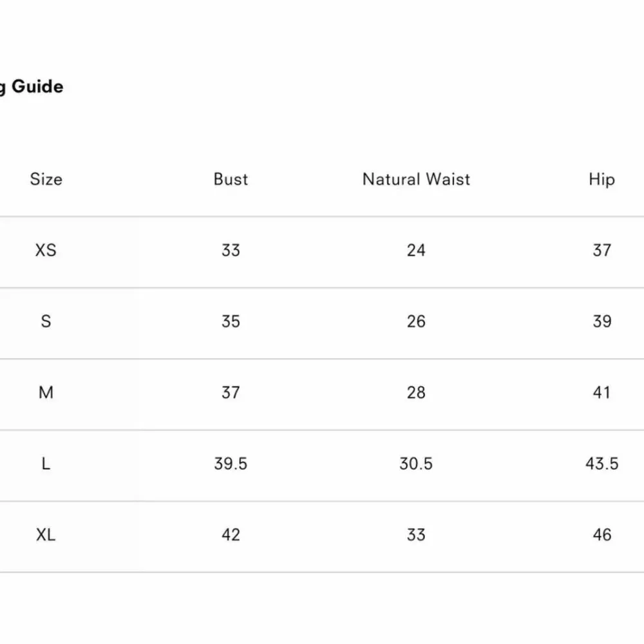
Task: Click the L natural waist value 30.5
Action: coord(416,464)
